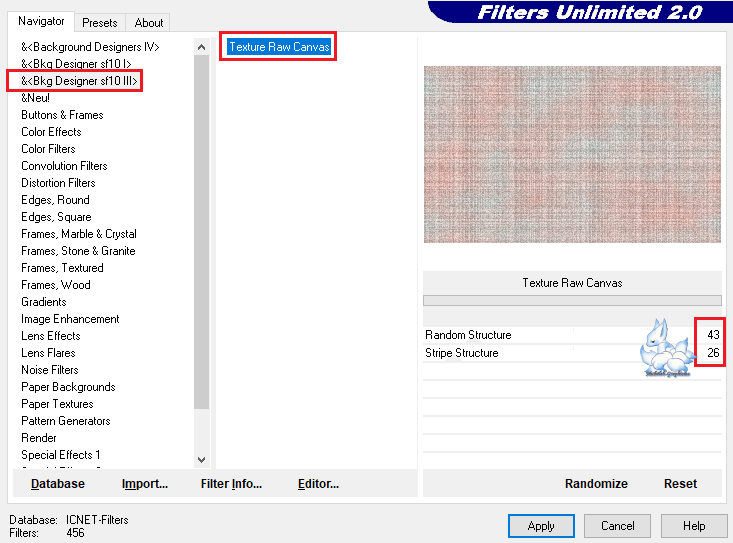
Task: Click the category list scroll-up arrow
Action: [x=201, y=47]
